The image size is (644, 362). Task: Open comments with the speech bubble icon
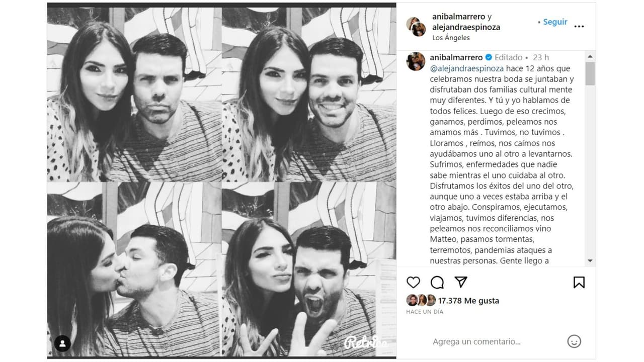tap(437, 282)
